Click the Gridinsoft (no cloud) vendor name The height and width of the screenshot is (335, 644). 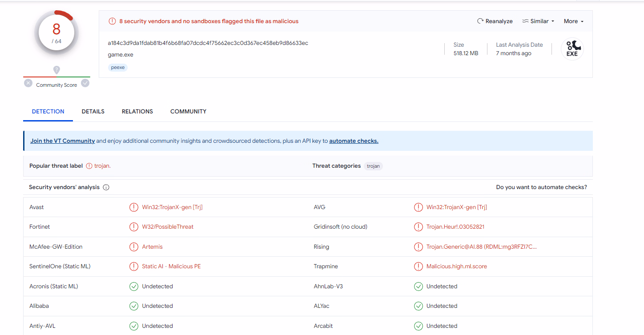coord(341,227)
